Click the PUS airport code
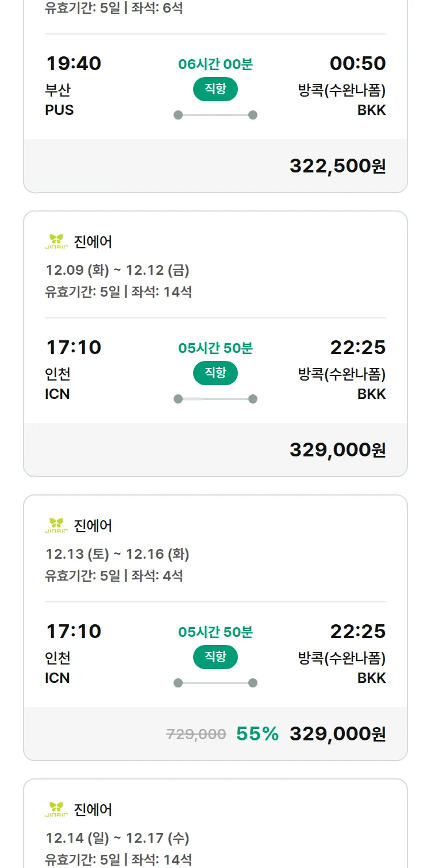431x868 pixels. [x=59, y=110]
